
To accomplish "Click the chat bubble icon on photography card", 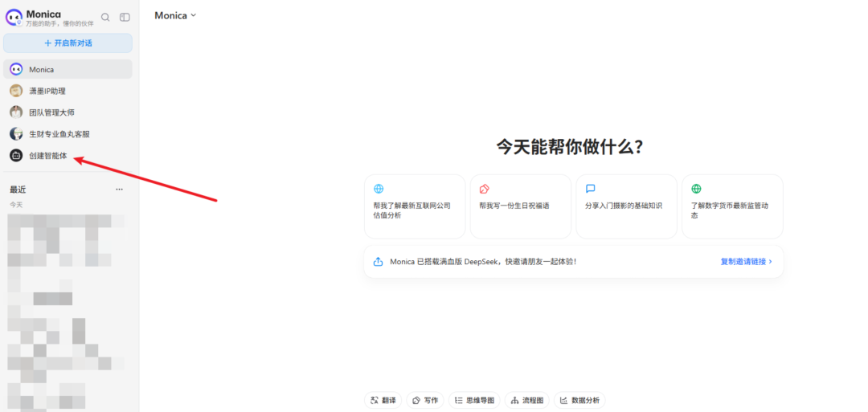I will [x=590, y=189].
